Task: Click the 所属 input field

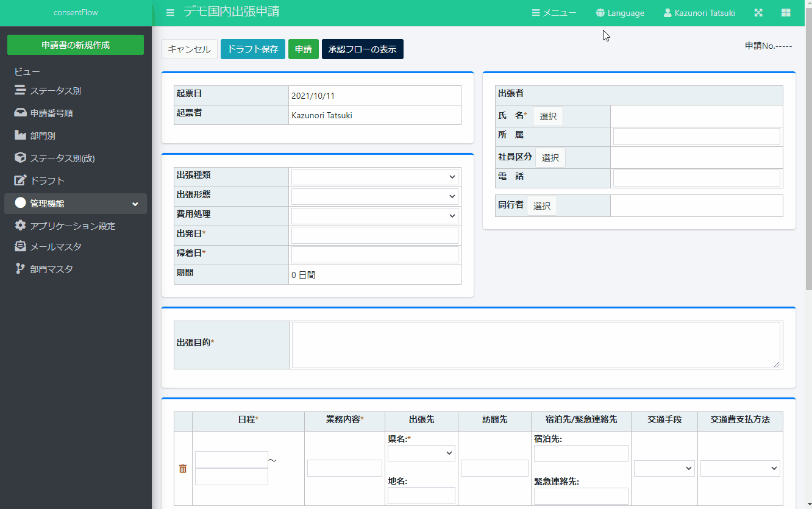Action: point(697,137)
